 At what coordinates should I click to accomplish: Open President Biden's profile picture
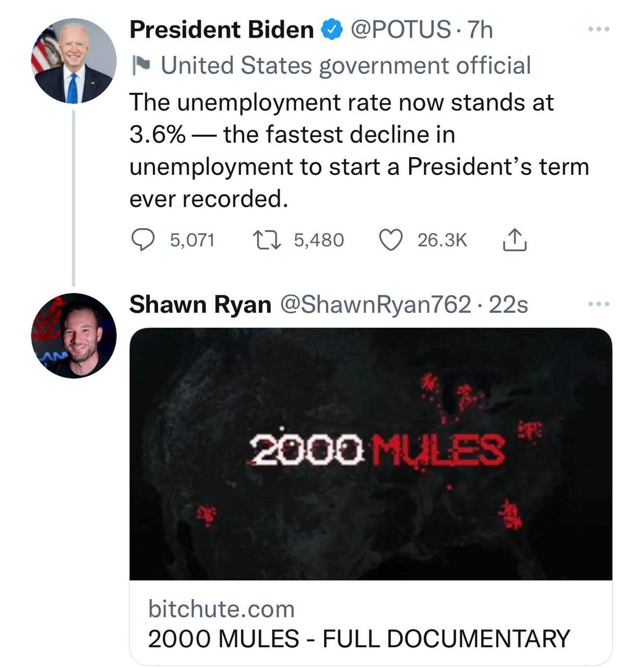(x=74, y=61)
